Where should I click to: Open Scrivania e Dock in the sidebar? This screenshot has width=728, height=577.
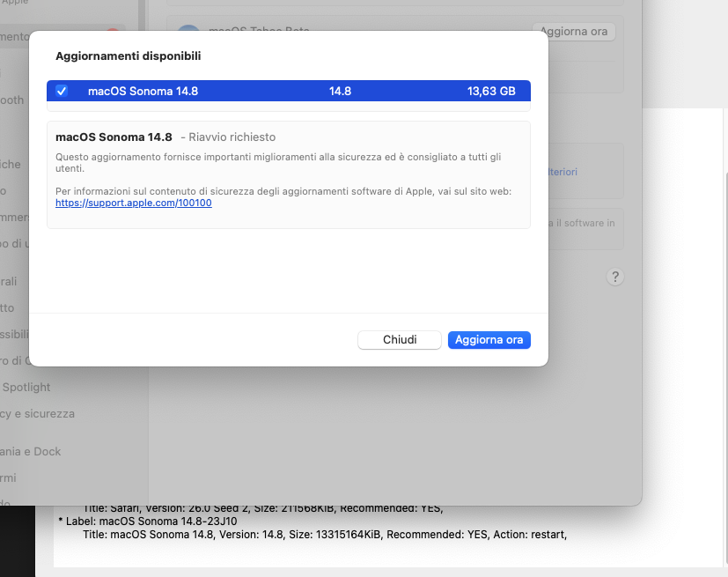pos(30,451)
